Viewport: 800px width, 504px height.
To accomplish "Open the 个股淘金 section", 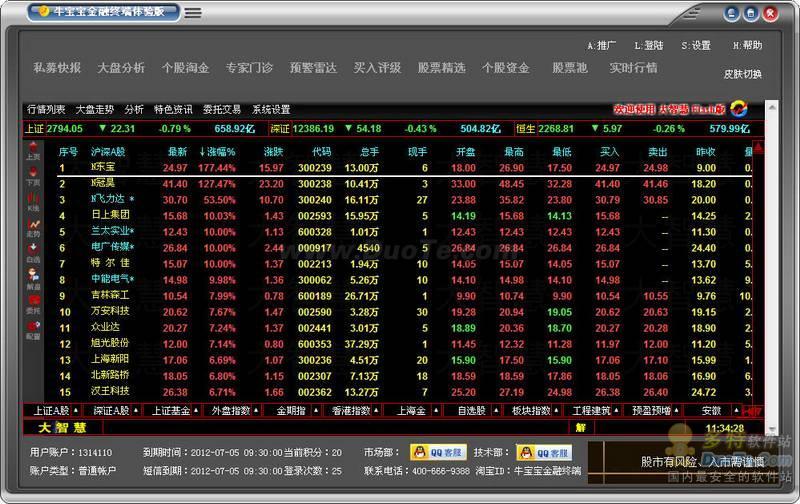I will 185,67.
